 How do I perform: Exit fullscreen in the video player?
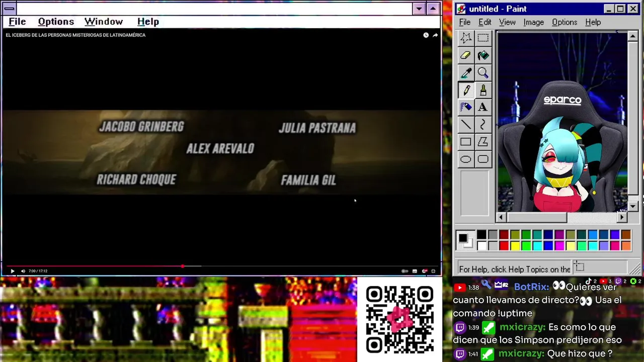pos(433,271)
